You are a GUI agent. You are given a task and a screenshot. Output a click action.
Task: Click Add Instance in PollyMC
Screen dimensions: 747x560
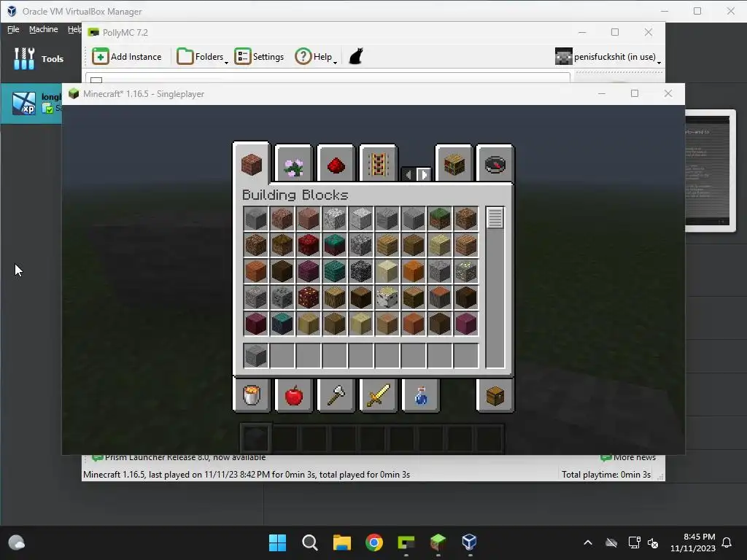(x=127, y=57)
